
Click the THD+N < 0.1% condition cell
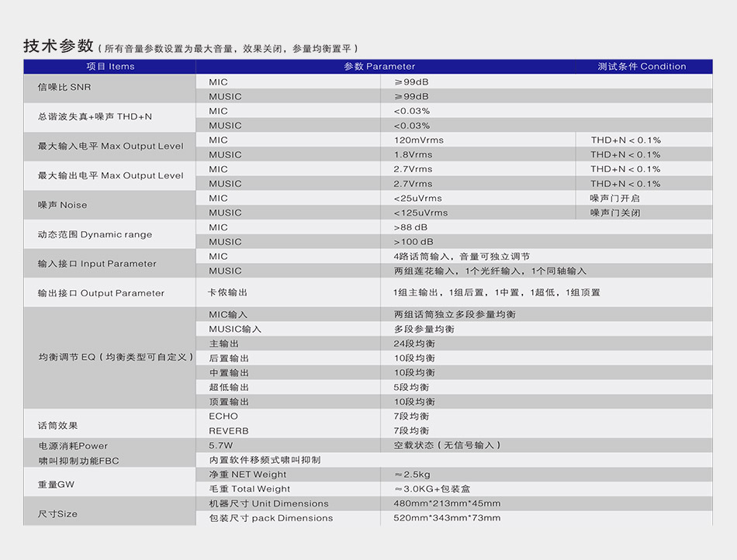pos(626,140)
